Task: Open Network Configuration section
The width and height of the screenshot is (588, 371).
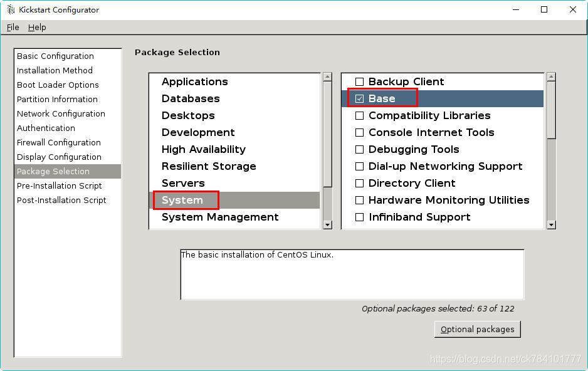Action: [68, 114]
